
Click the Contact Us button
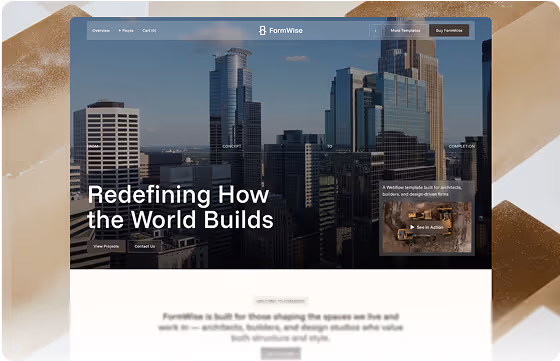[x=145, y=246]
